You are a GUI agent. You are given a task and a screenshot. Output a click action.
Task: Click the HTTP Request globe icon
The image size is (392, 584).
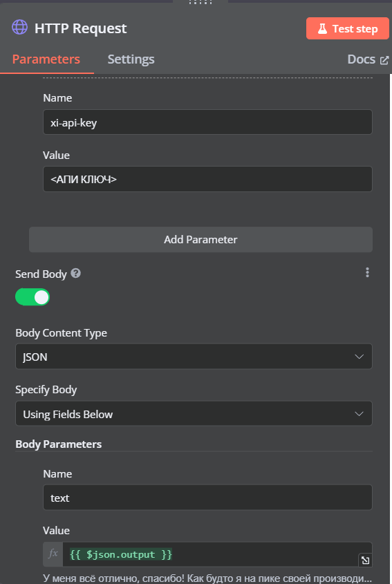coord(20,27)
